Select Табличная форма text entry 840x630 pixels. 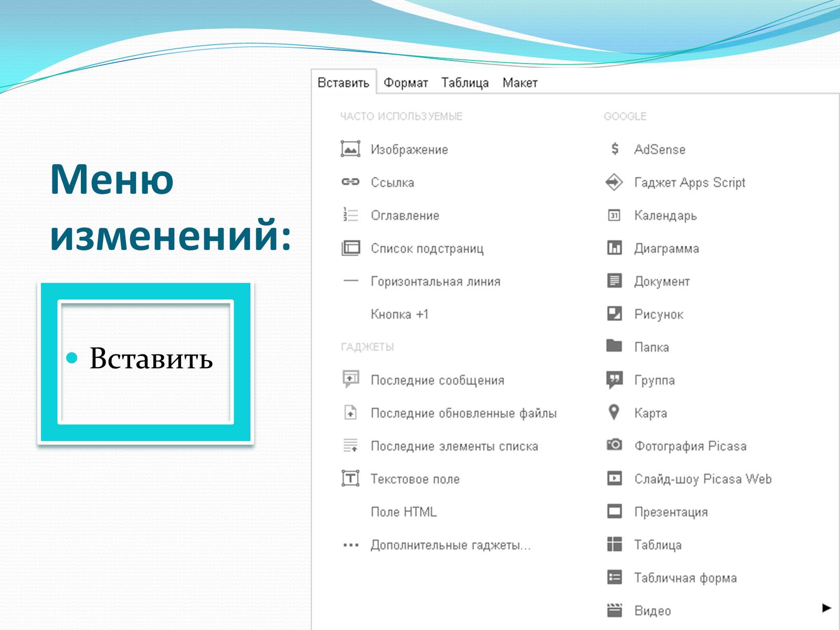pos(686,578)
